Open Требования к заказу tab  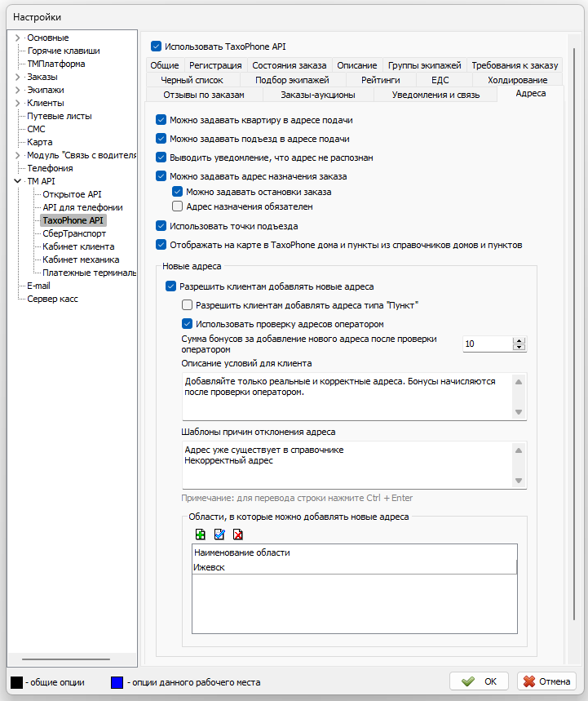click(515, 65)
